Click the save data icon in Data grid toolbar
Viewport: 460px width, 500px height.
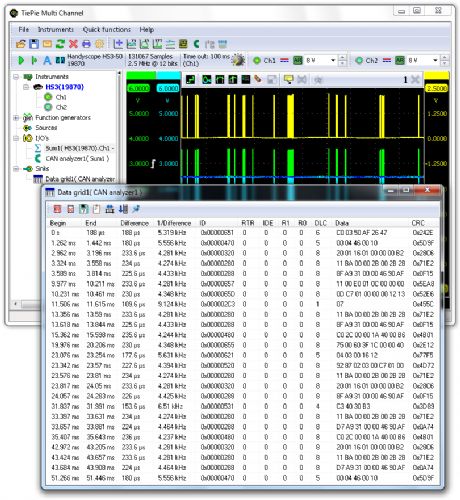[x=83, y=209]
